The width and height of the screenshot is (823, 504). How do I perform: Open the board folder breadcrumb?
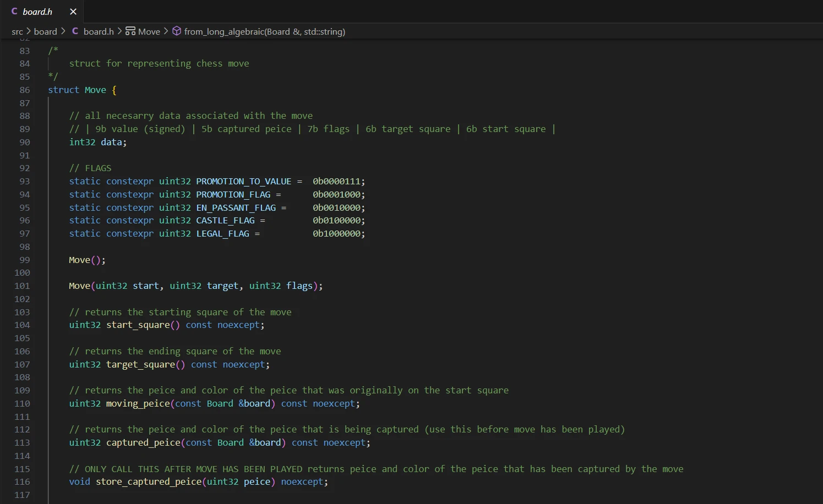[45, 32]
